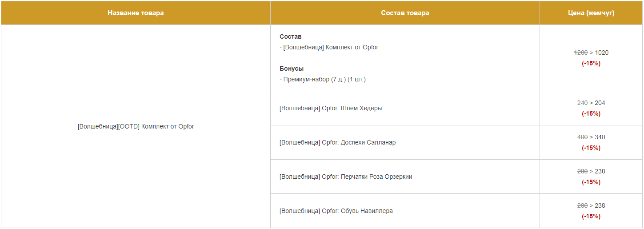
Task: Click '- [Волшебница] Комплект от Opfor' line
Action: point(329,47)
